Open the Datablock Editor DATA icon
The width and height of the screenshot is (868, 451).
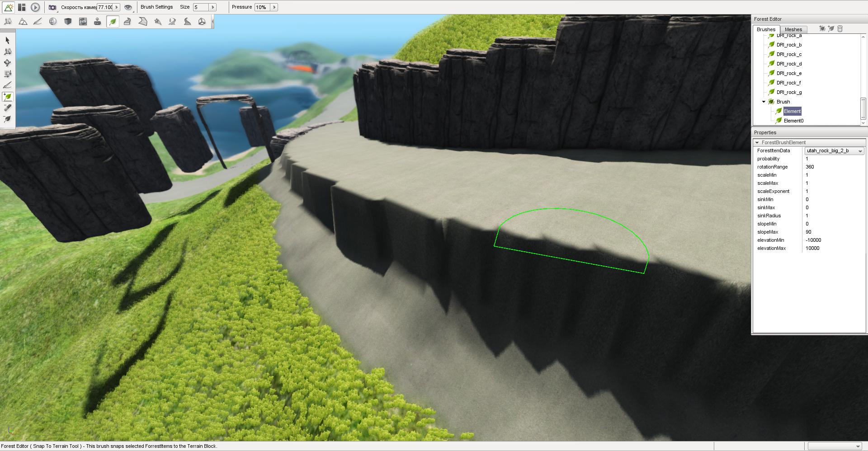point(83,21)
